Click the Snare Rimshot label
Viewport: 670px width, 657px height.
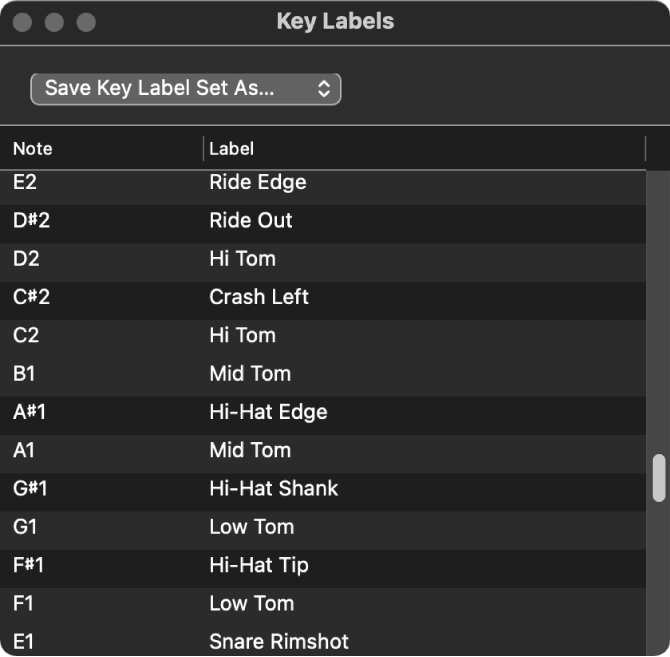(279, 641)
